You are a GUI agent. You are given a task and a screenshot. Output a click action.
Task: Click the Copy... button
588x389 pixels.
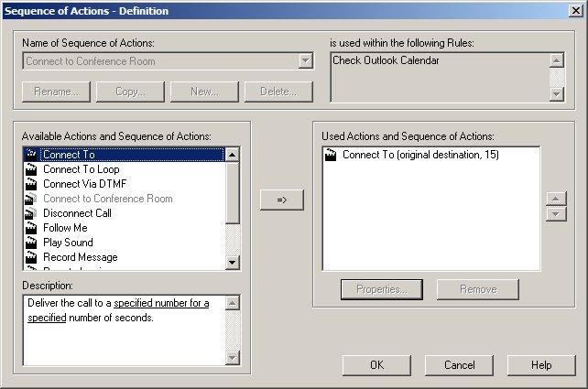pos(130,92)
